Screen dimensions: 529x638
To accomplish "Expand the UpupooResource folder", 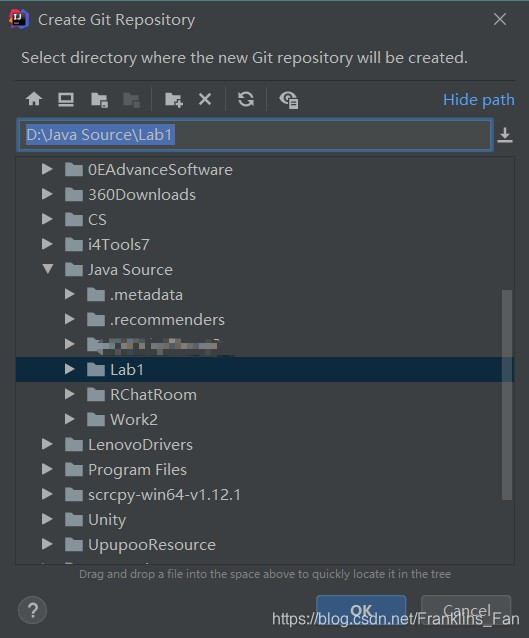I will pyautogui.click(x=47, y=544).
